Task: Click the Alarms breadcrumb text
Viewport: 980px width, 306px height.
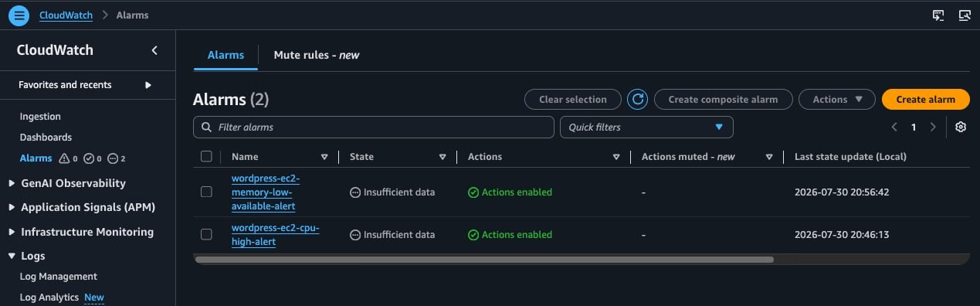Action: tap(133, 15)
